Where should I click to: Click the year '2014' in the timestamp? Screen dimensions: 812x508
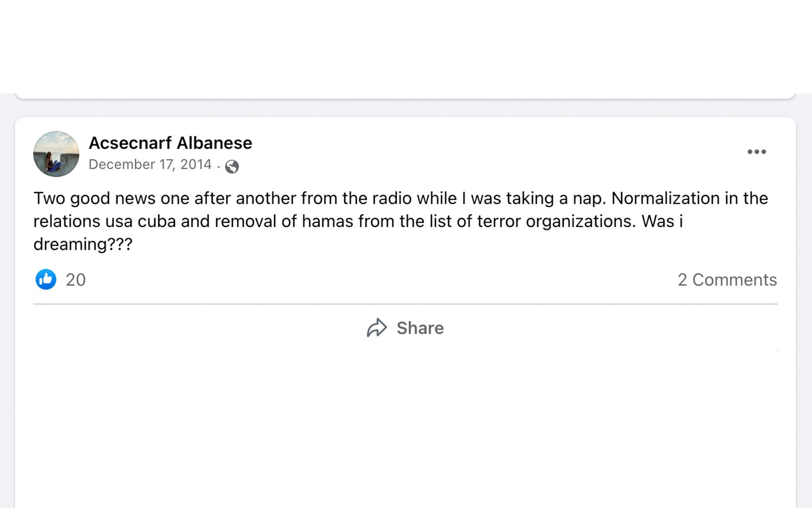point(196,165)
